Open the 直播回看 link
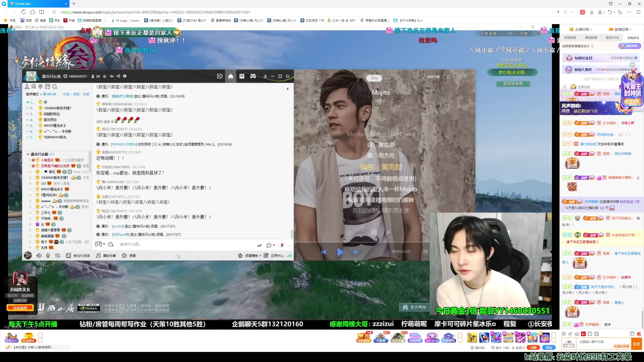The width and height of the screenshot is (644, 362). click(620, 29)
